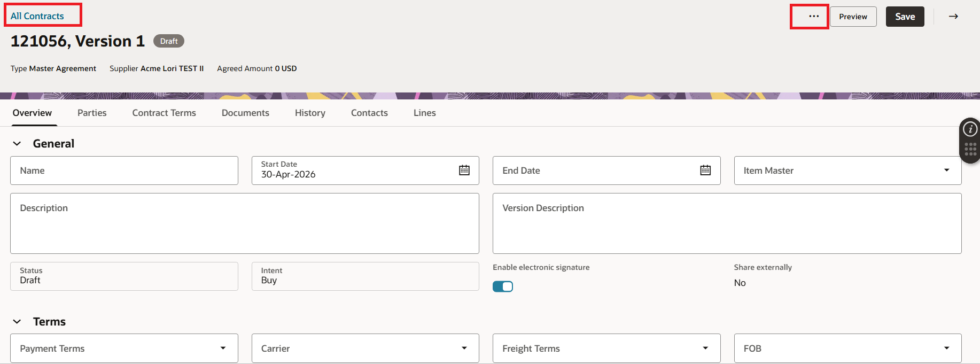Toggle Enable electronic signature switch
This screenshot has height=364, width=980.
(x=503, y=286)
